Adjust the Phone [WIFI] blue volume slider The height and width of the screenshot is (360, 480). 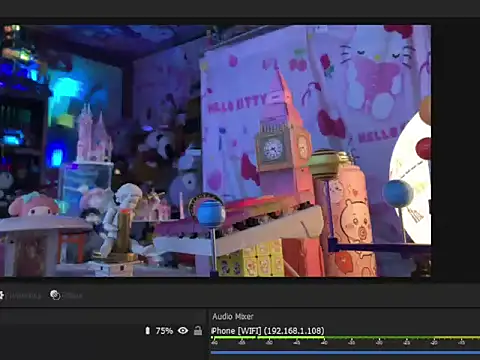pos(345,352)
